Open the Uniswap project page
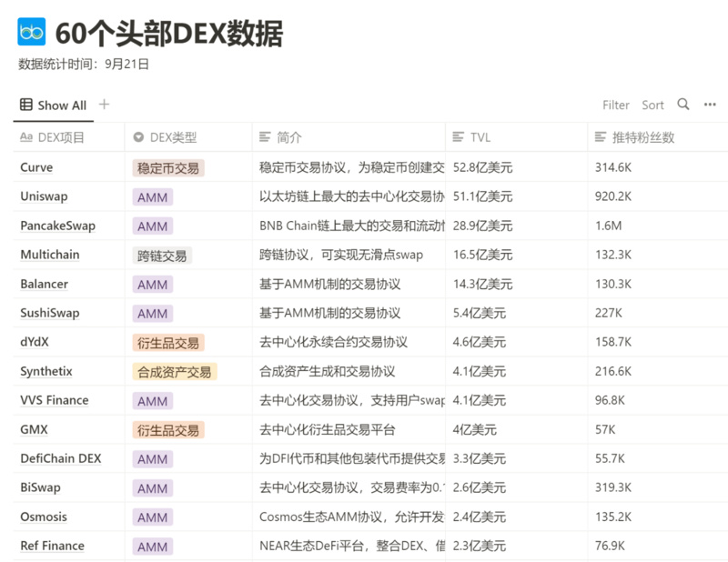 (x=44, y=196)
